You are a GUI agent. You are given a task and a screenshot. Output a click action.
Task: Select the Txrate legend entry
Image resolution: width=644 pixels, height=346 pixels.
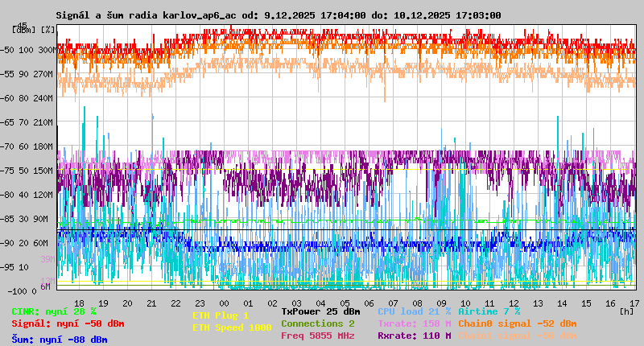click(414, 323)
